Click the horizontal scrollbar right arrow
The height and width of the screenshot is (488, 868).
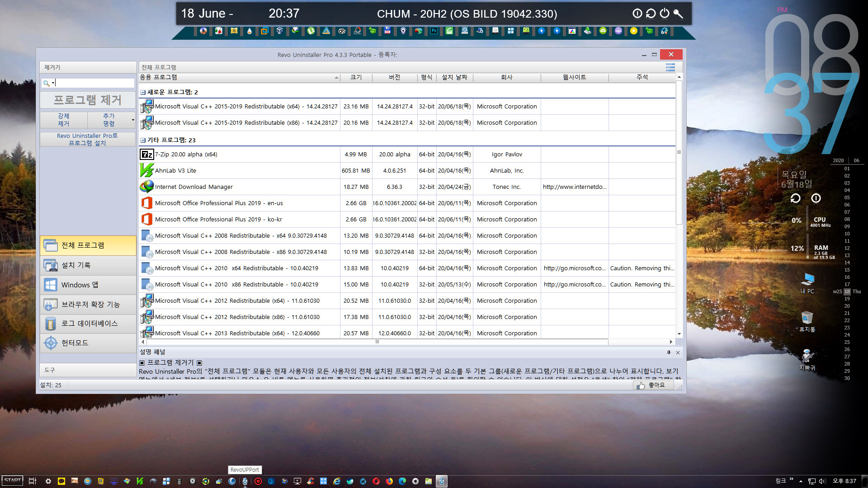click(x=671, y=342)
